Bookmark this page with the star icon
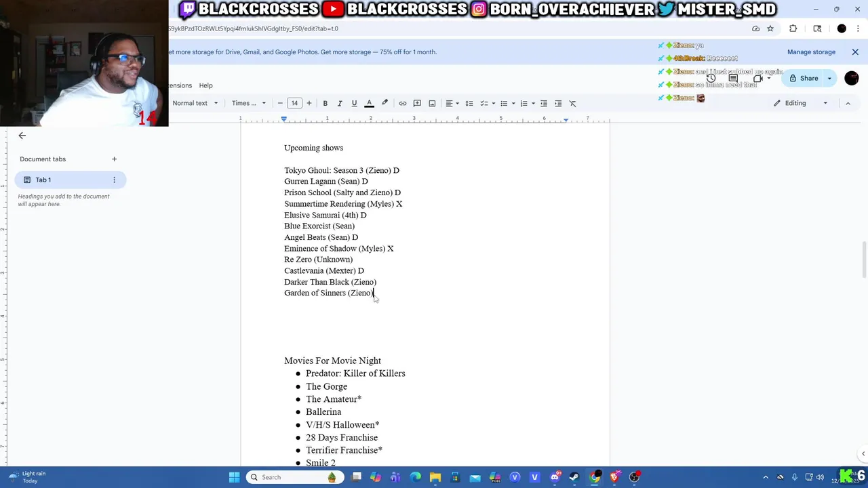The width and height of the screenshot is (868, 488). pyautogui.click(x=770, y=28)
